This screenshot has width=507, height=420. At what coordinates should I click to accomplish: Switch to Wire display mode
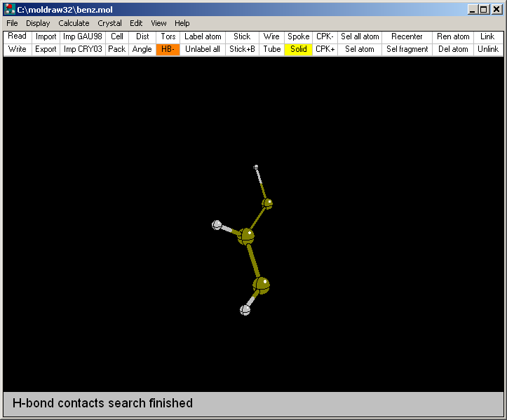tap(271, 36)
